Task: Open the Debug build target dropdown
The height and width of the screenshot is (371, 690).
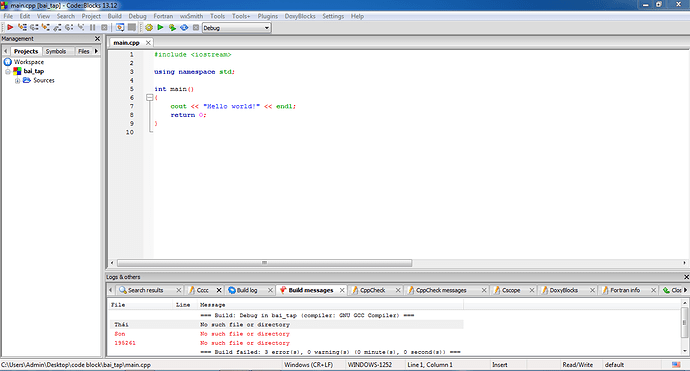Action: (x=237, y=28)
